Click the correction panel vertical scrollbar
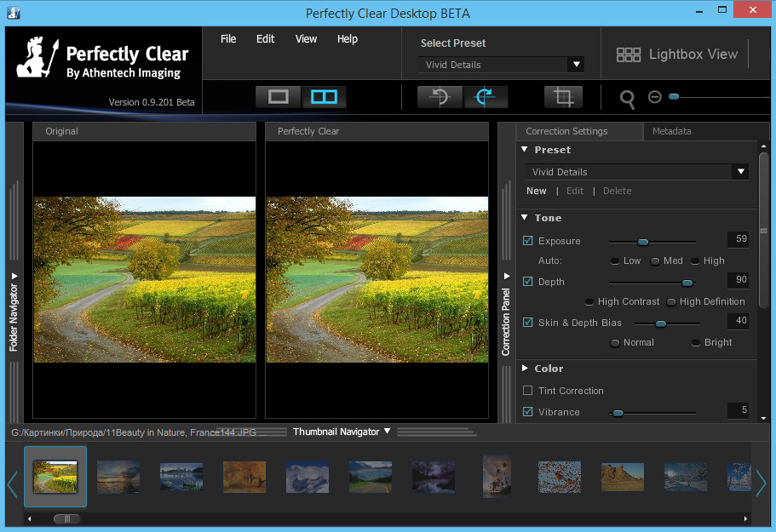Screen dimensions: 776x532 (x=763, y=231)
